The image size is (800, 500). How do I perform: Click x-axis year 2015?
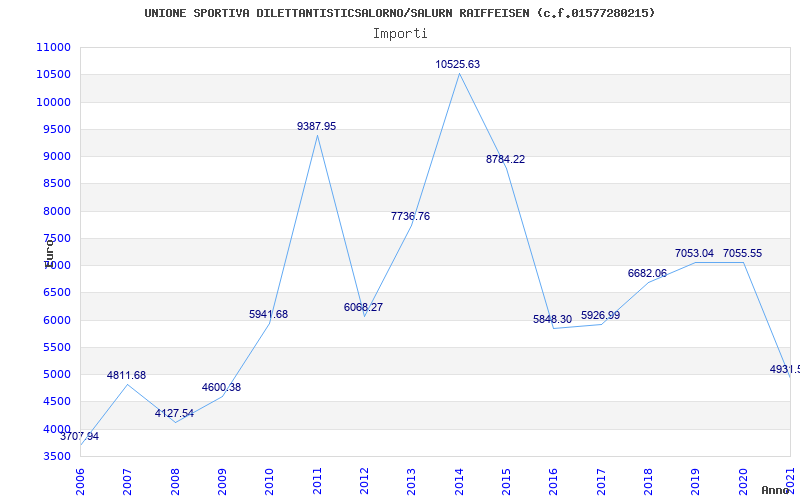coord(506,482)
